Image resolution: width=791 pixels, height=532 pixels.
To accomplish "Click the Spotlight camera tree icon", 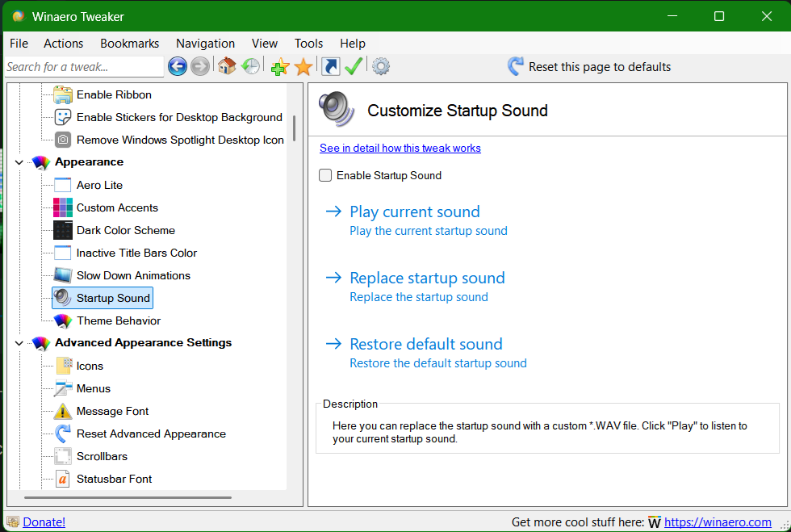I will pyautogui.click(x=63, y=140).
